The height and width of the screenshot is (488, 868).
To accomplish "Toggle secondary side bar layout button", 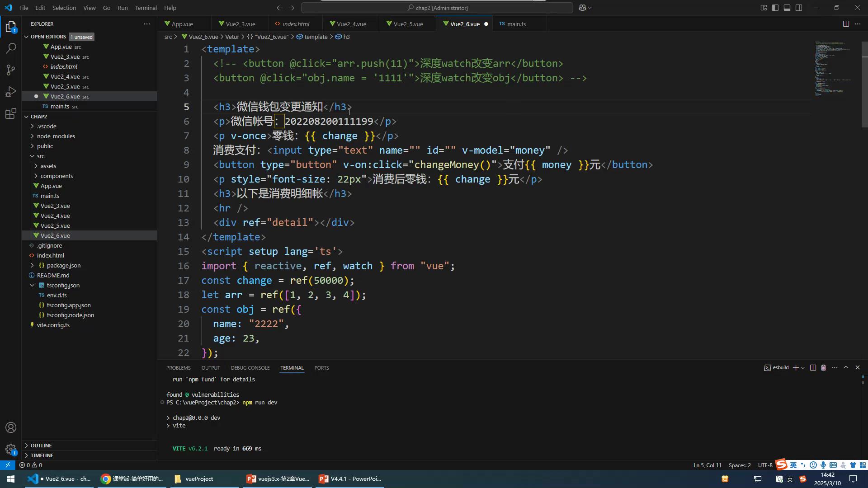I will (x=799, y=8).
